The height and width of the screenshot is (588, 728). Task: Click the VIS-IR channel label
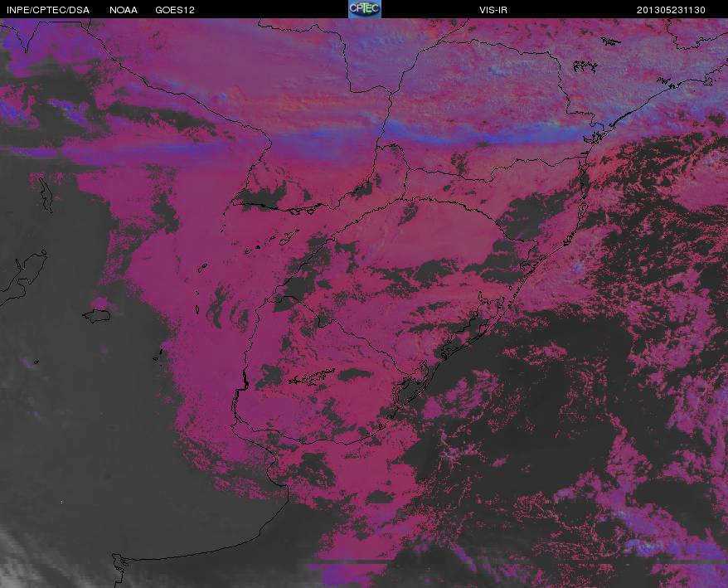pos(493,10)
